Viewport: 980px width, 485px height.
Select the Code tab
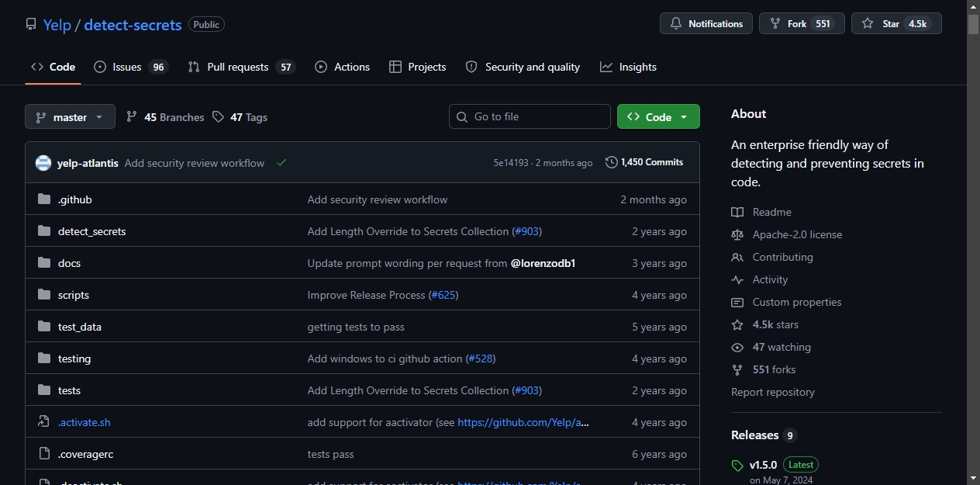pyautogui.click(x=53, y=67)
